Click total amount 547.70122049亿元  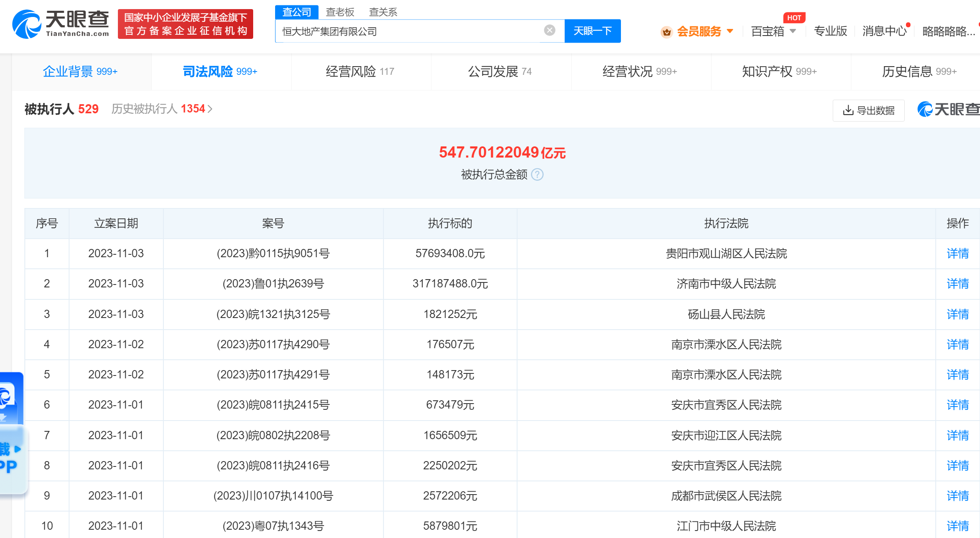502,153
